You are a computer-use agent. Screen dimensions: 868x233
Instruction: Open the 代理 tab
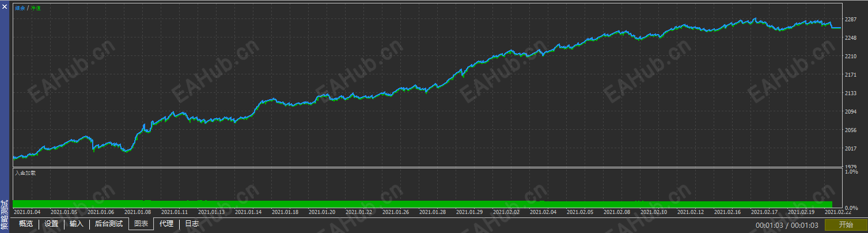(166, 224)
